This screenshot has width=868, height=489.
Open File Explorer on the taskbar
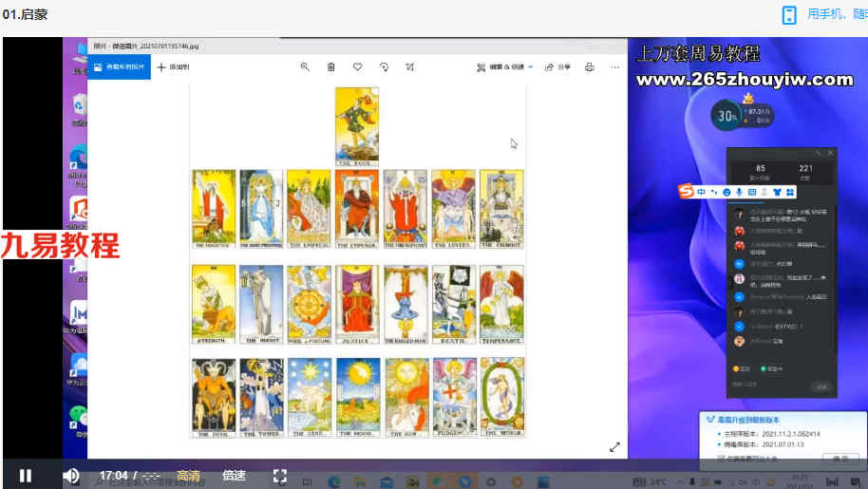click(x=360, y=481)
